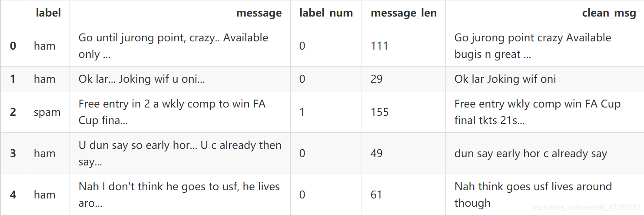Screen dimensions: 644x215
Task: Select row index 2
Action: point(13,112)
